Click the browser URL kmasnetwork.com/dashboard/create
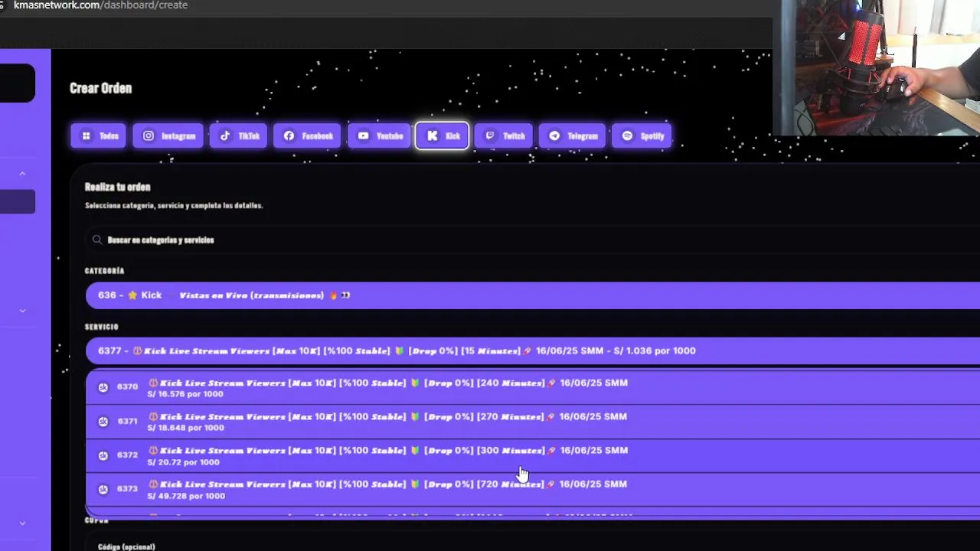980x551 pixels. tap(100, 5)
